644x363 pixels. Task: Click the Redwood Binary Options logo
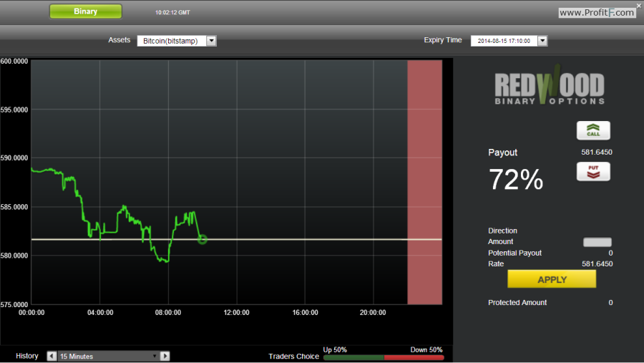coord(550,85)
